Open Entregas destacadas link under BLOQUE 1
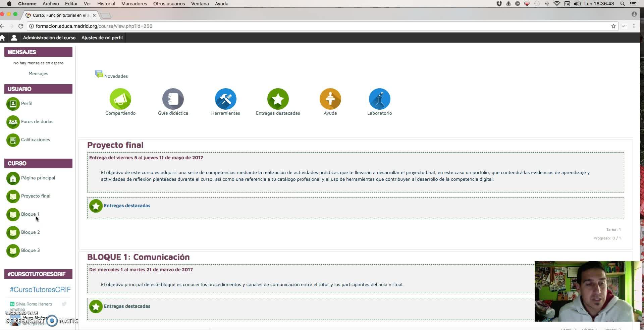644x330 pixels. pos(127,306)
